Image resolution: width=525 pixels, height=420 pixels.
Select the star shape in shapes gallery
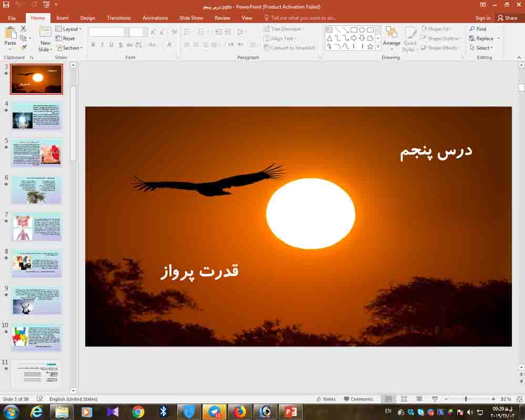370,47
